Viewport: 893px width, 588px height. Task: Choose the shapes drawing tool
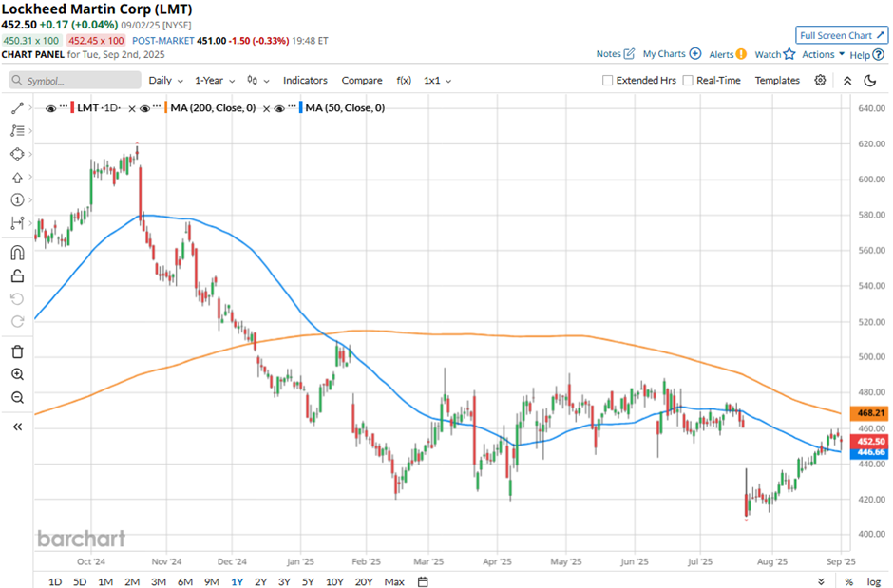click(17, 154)
